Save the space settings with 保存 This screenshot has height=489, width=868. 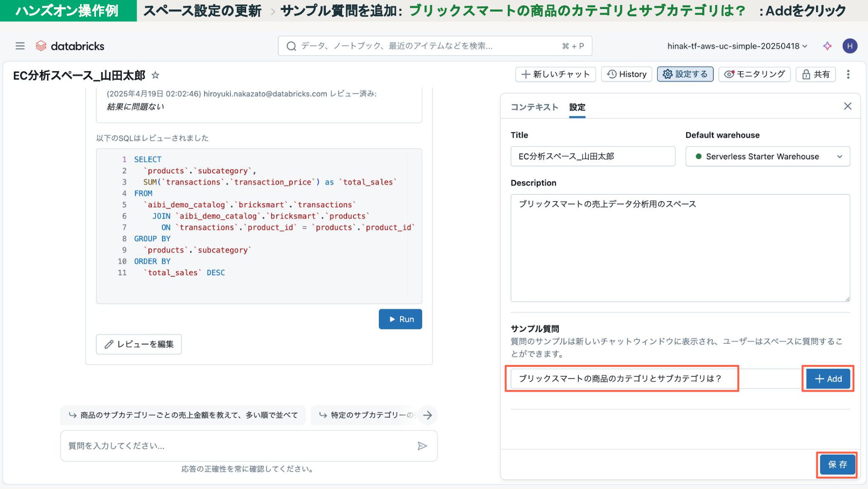(837, 465)
